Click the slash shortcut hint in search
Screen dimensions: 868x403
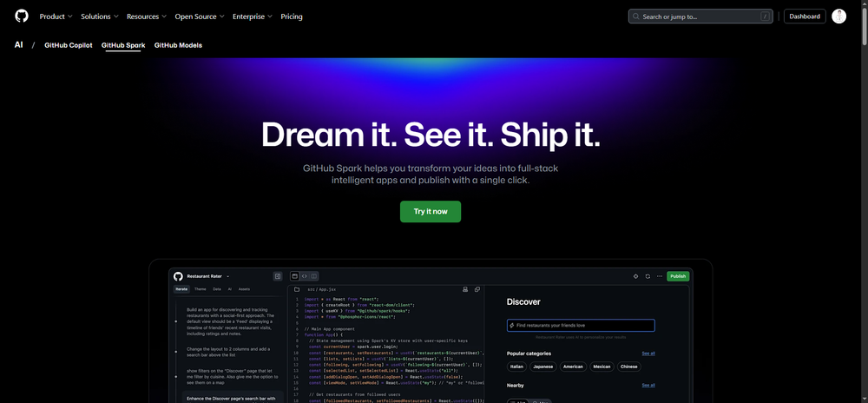click(765, 17)
